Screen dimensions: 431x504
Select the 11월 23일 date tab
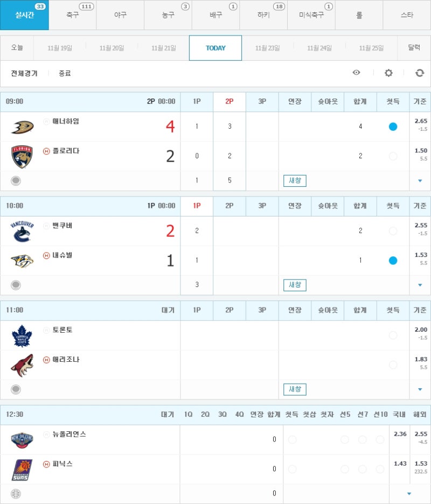pyautogui.click(x=267, y=48)
